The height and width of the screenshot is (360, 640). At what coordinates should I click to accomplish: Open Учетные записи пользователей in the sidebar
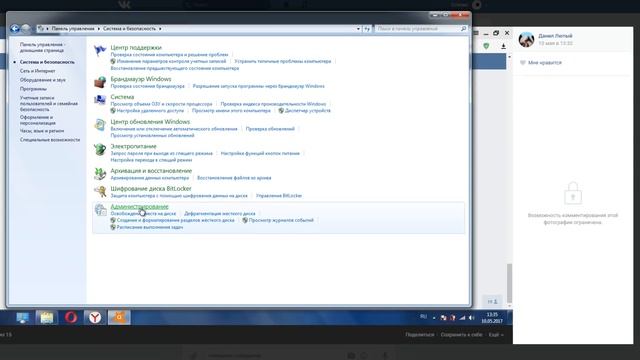coord(49,104)
